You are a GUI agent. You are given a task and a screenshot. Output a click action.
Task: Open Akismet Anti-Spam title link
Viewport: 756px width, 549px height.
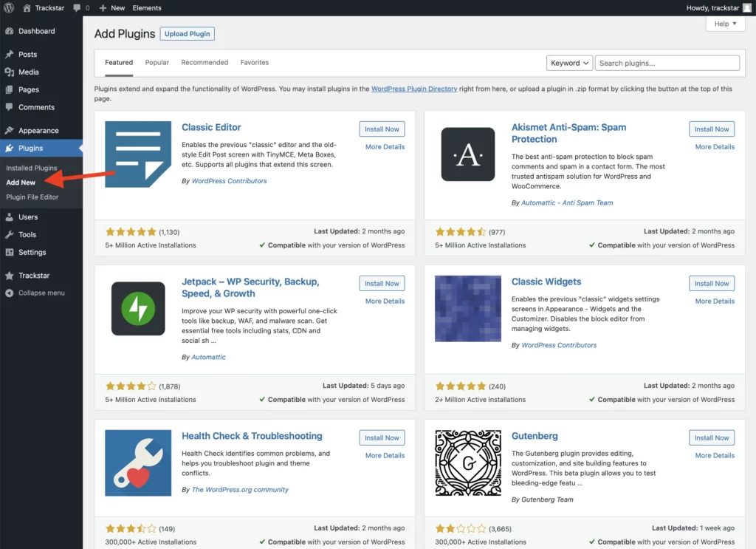coord(569,133)
